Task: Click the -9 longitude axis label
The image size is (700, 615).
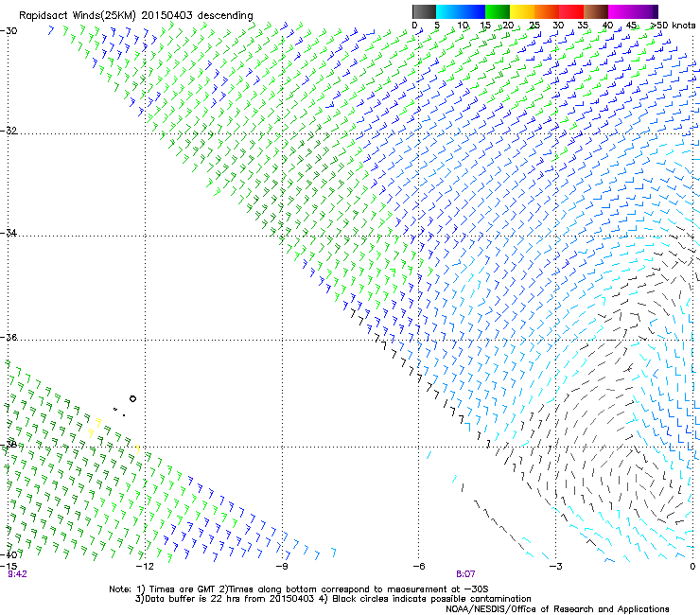Action: tap(282, 567)
